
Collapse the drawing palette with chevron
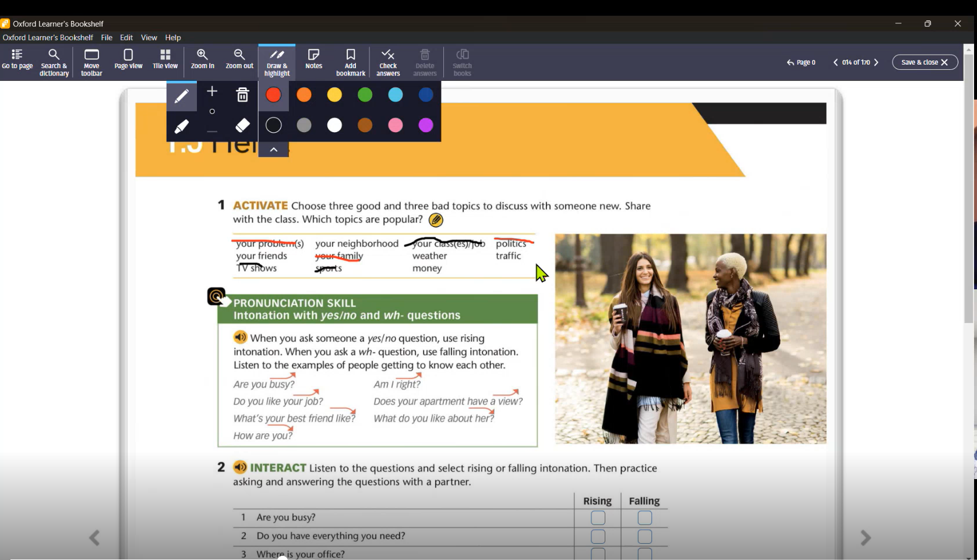click(273, 150)
